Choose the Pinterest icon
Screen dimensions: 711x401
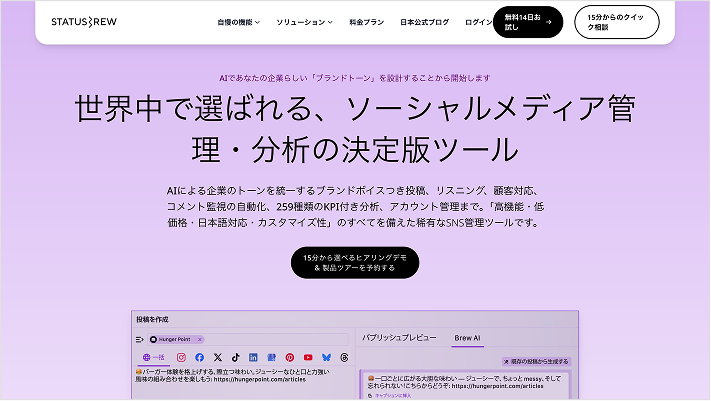tap(290, 357)
